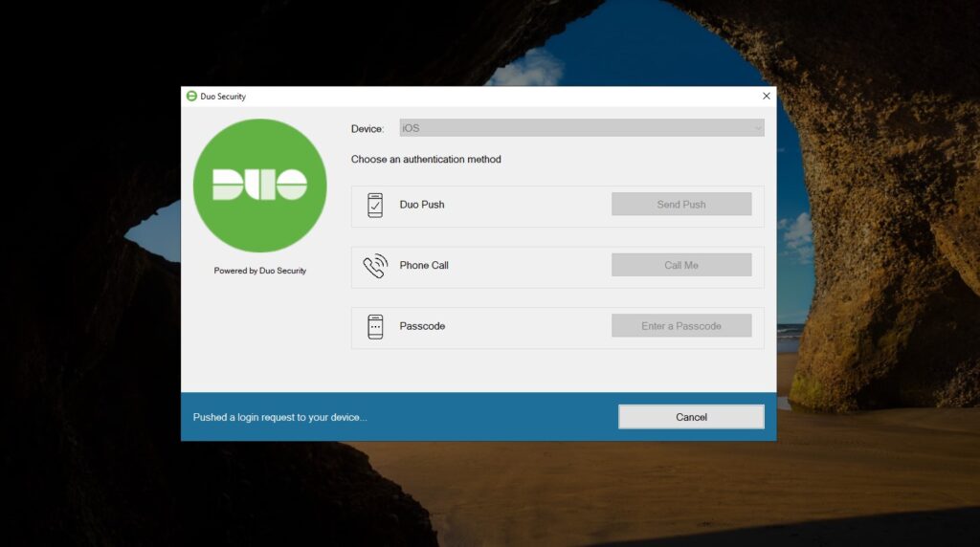Image resolution: width=980 pixels, height=547 pixels.
Task: Click the 'Duo Security' window title text
Action: tap(223, 97)
